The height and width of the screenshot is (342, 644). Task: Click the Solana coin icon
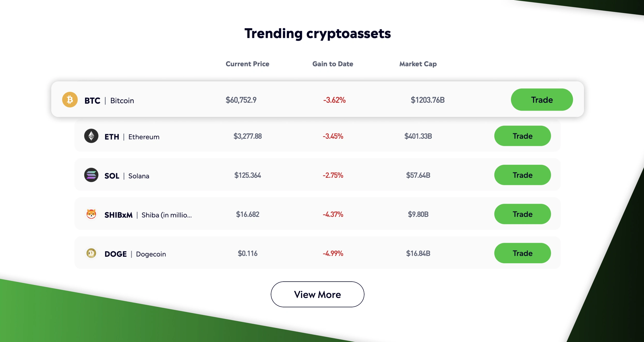click(x=91, y=175)
